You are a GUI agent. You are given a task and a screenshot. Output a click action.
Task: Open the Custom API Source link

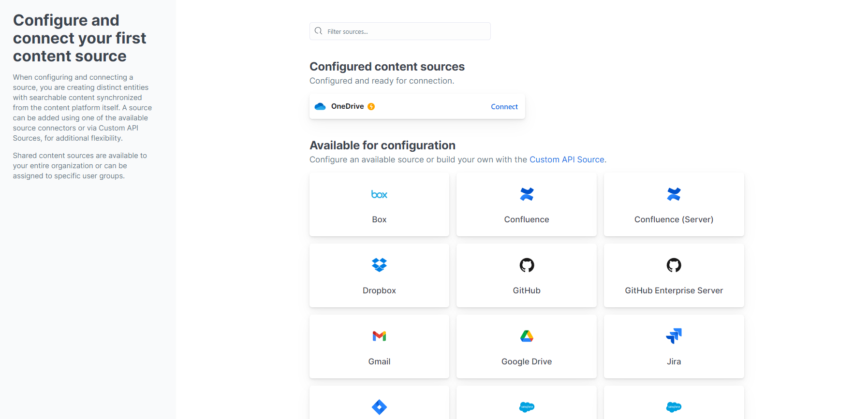pyautogui.click(x=567, y=159)
